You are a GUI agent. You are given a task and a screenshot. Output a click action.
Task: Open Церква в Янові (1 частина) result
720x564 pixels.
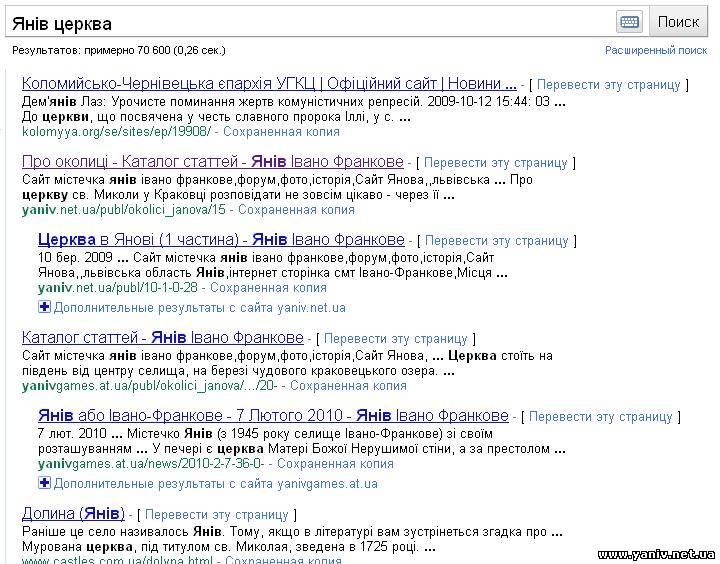click(220, 240)
